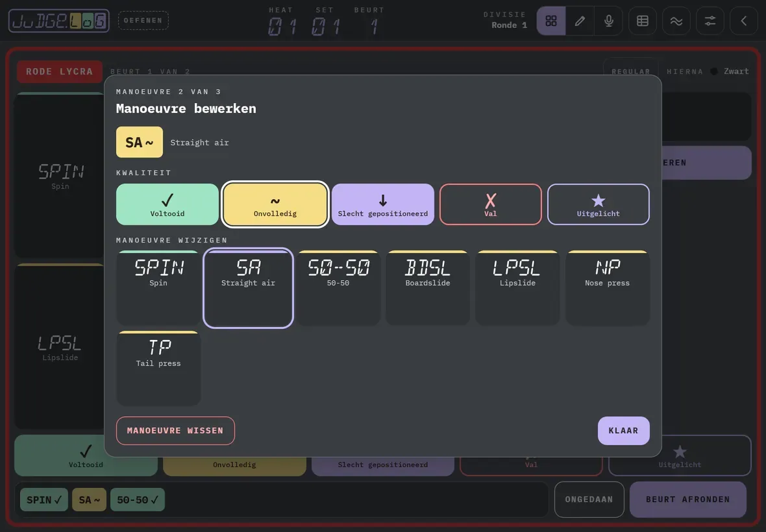Set quality to Onvolledig in the dialog
This screenshot has width=766, height=532.
coord(275,204)
